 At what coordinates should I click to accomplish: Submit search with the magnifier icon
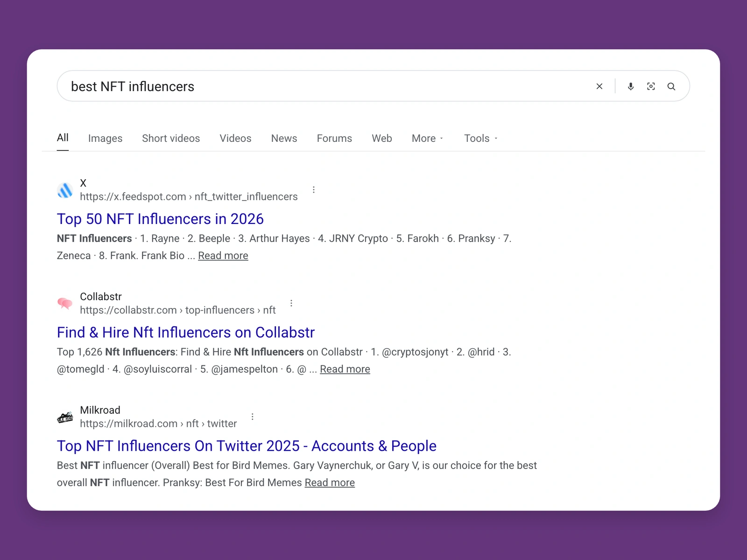coord(671,86)
